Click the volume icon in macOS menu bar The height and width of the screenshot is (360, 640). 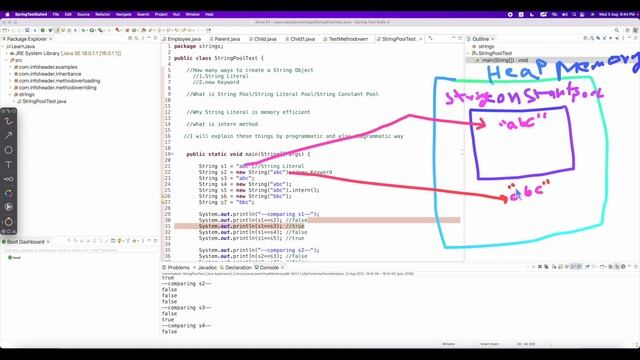(x=564, y=14)
